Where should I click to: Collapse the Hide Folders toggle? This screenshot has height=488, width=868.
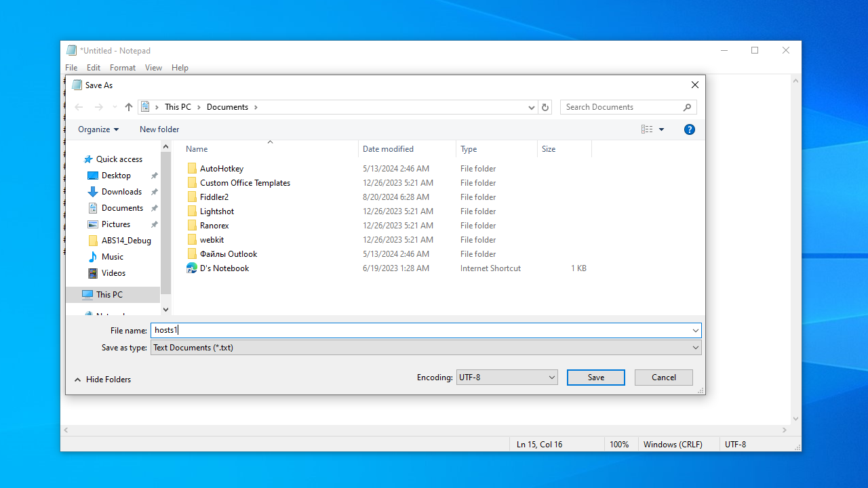click(102, 380)
